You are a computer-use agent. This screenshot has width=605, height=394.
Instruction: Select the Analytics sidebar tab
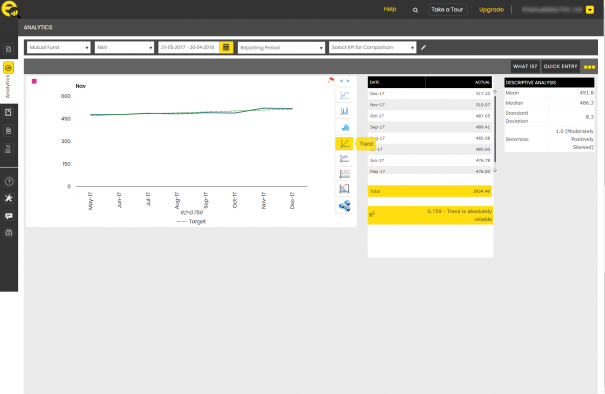[x=8, y=81]
